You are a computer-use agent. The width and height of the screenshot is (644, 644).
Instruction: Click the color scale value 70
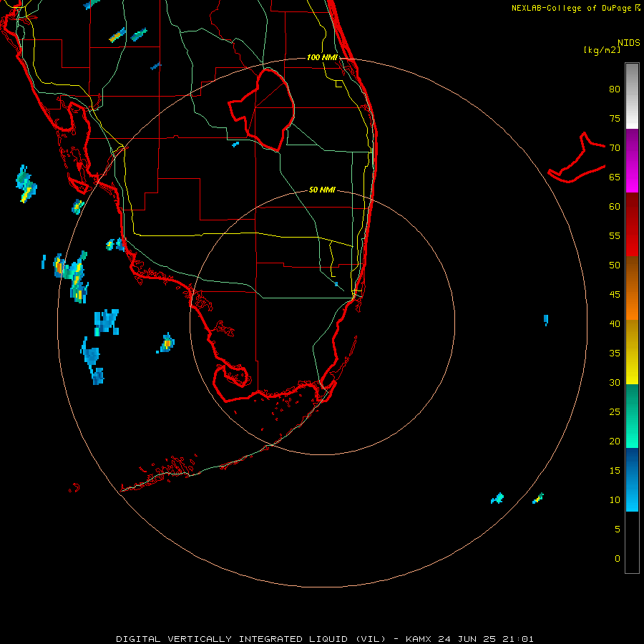615,148
